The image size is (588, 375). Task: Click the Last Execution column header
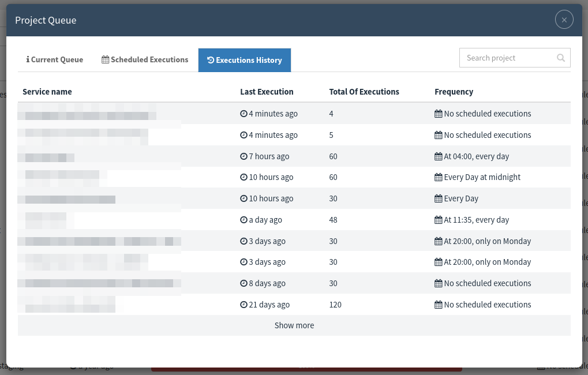pyautogui.click(x=267, y=92)
